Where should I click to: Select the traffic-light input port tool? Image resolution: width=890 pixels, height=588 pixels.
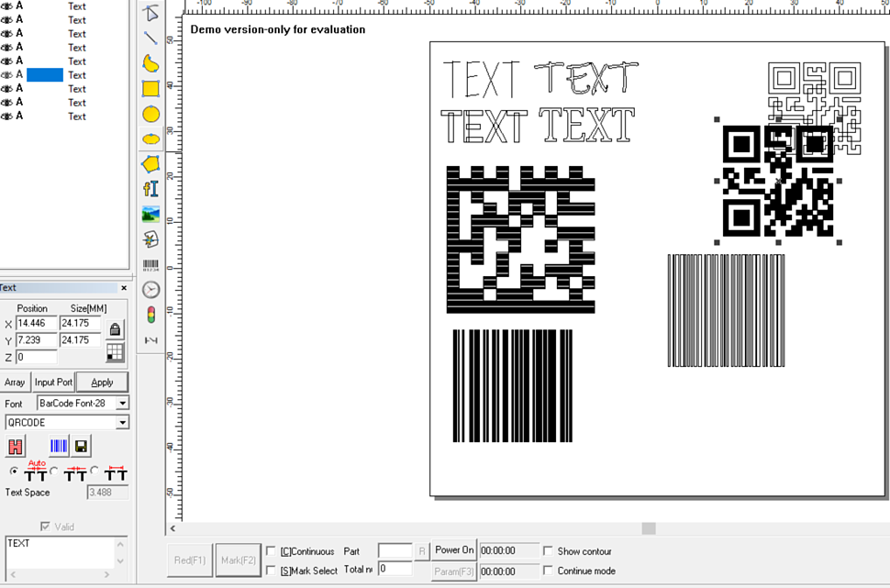click(150, 315)
